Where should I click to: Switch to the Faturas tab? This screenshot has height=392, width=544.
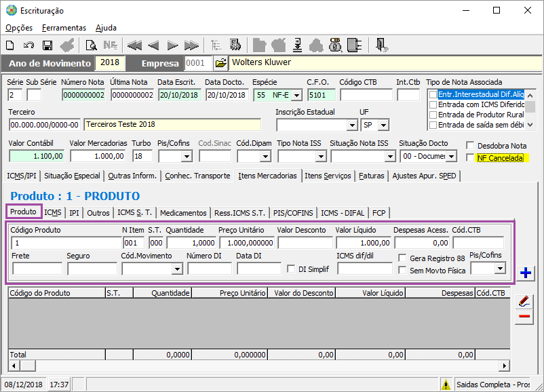coord(372,176)
